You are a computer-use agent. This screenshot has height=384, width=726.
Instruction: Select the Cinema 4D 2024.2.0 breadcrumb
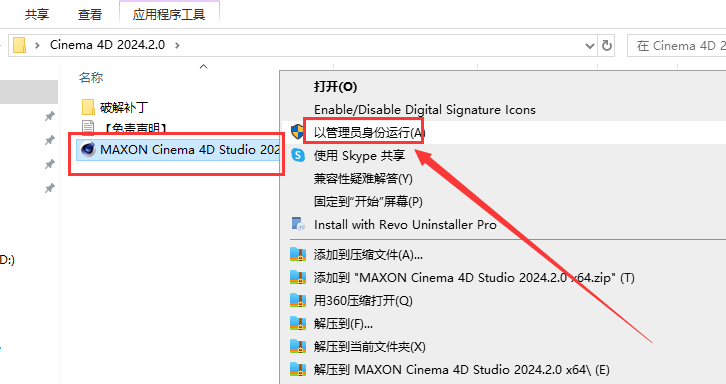[107, 45]
